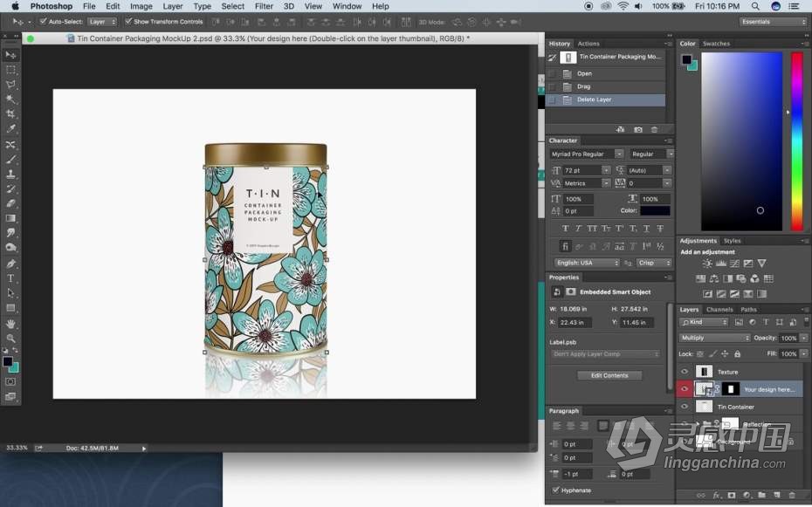Switch to the Swatches tab
812x507 pixels.
[x=716, y=44]
